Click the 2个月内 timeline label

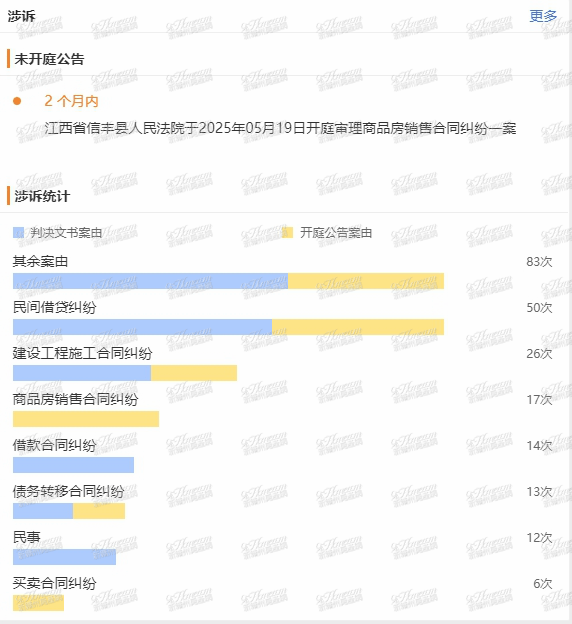(x=71, y=101)
